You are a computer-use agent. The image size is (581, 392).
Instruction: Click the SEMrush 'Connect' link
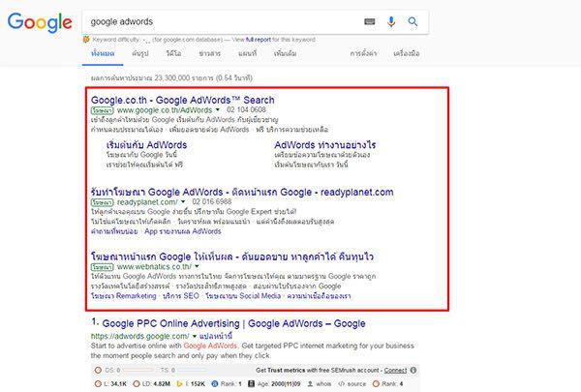click(x=395, y=370)
